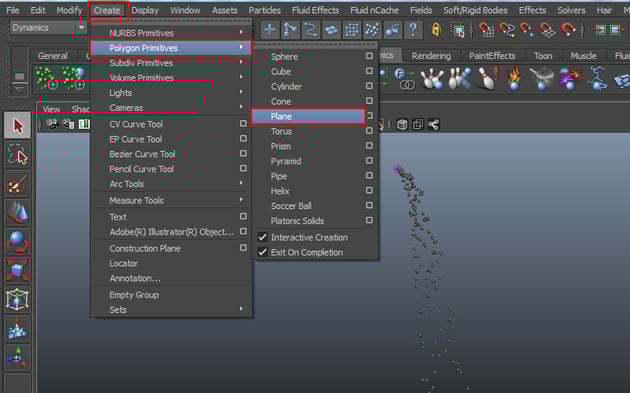The height and width of the screenshot is (393, 630).
Task: Activate the cube Scale tool icon
Action: pos(17,270)
